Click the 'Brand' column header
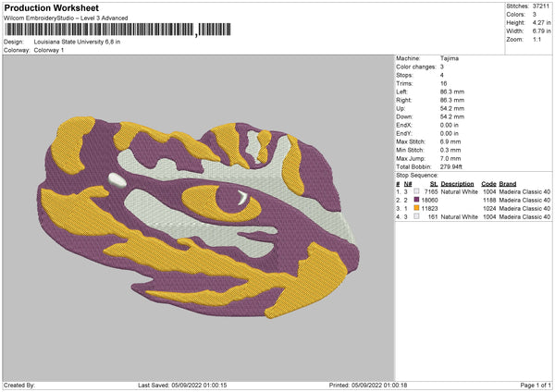555x392 pixels. pyautogui.click(x=508, y=184)
